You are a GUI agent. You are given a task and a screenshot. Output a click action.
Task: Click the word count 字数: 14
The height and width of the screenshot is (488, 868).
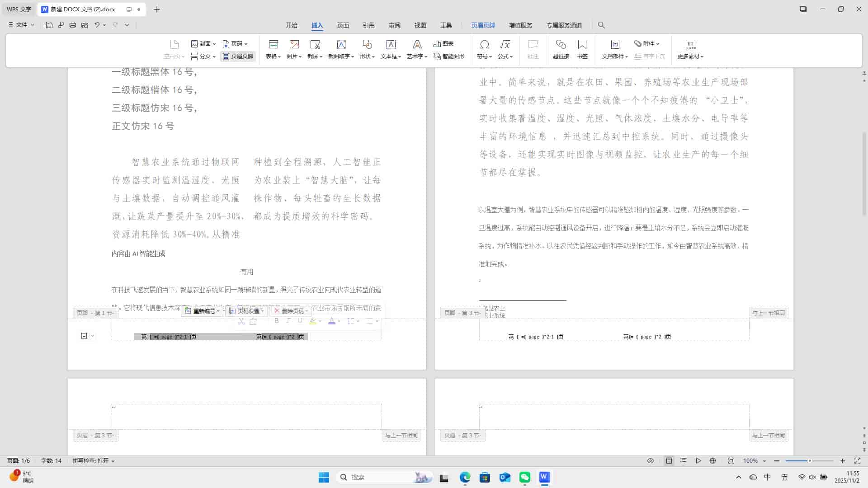[x=51, y=461]
